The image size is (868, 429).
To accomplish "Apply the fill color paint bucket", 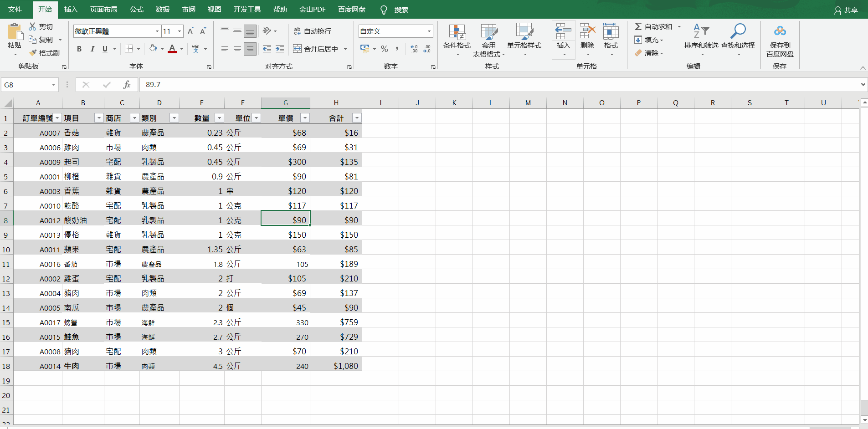I will 153,49.
